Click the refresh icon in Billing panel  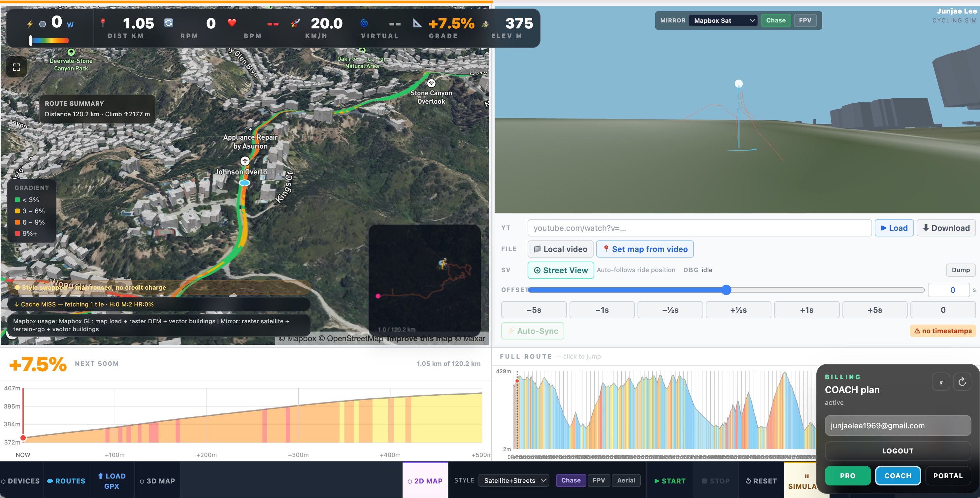tap(962, 382)
